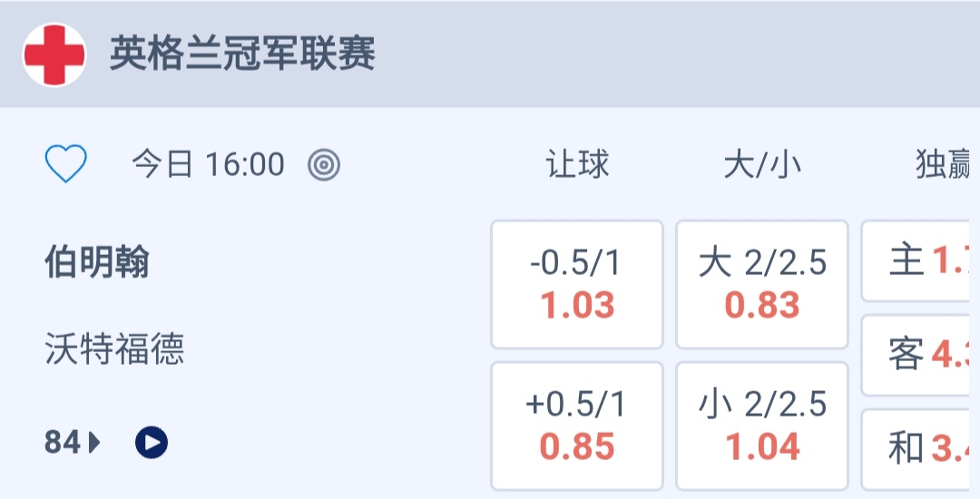
Task: Pick Under 2/2.5 at odds 1.04
Action: click(x=762, y=426)
